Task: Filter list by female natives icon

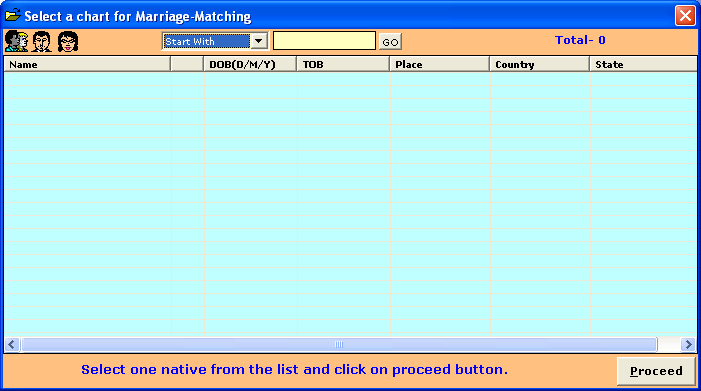Action: tap(68, 42)
